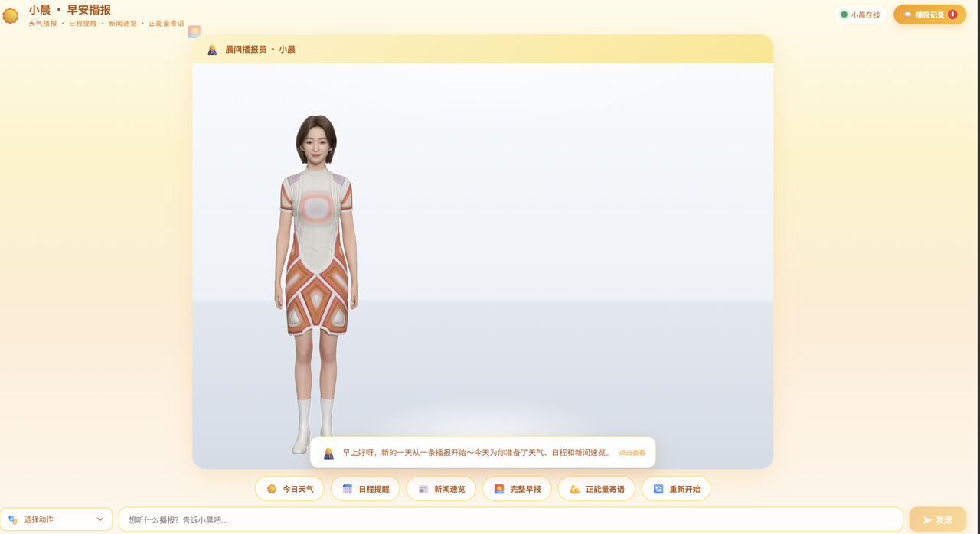
Task: Click the broadcaster avatar icon in panel header
Action: (212, 50)
